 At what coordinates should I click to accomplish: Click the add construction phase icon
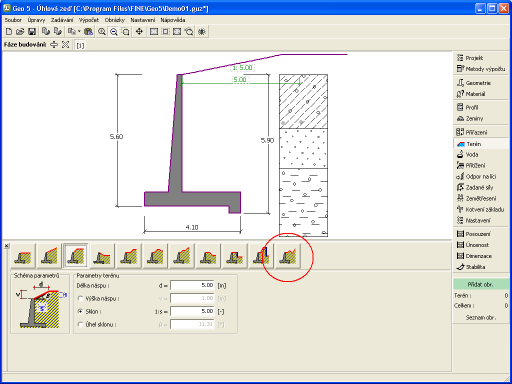pos(54,45)
